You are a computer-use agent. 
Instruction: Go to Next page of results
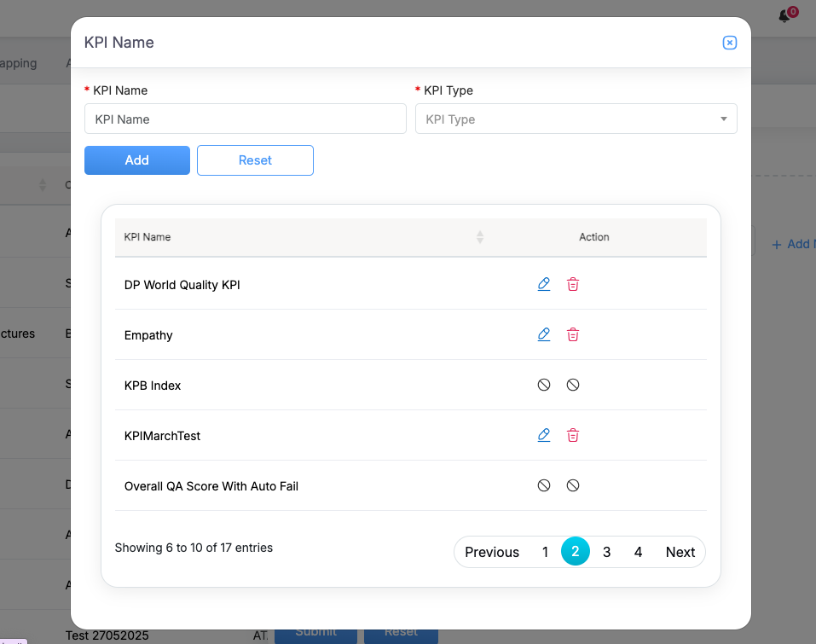pyautogui.click(x=680, y=552)
